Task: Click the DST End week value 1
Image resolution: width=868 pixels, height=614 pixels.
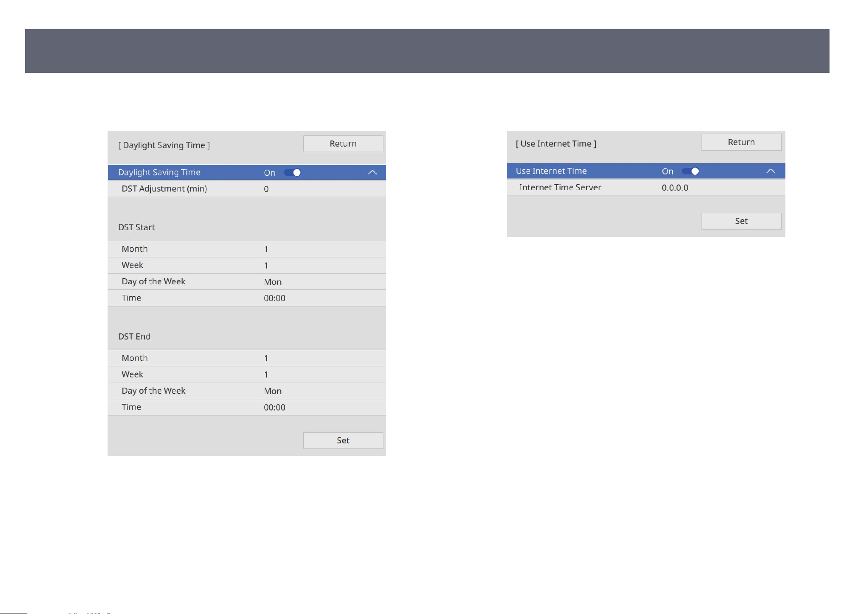Action: point(266,375)
